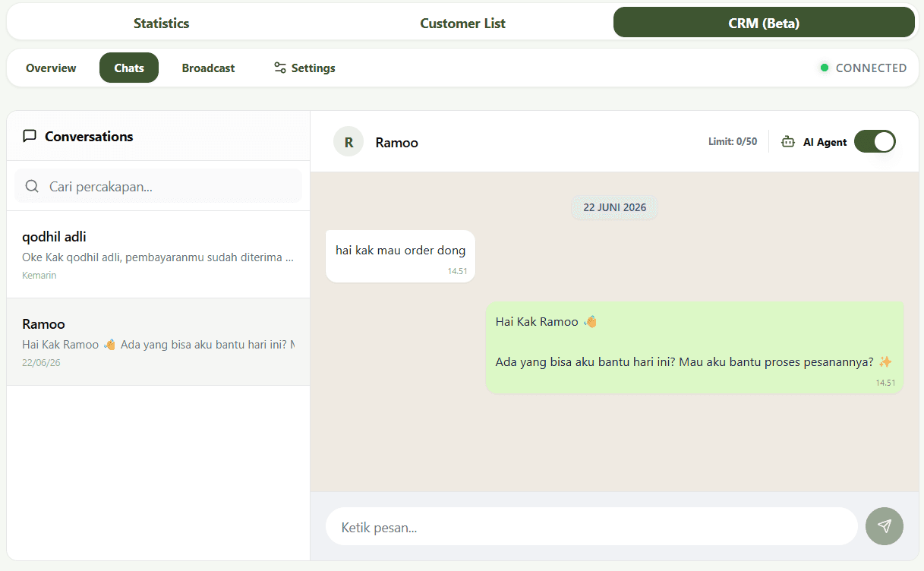Open the Settings section
This screenshot has width=924, height=571.
pyautogui.click(x=304, y=68)
